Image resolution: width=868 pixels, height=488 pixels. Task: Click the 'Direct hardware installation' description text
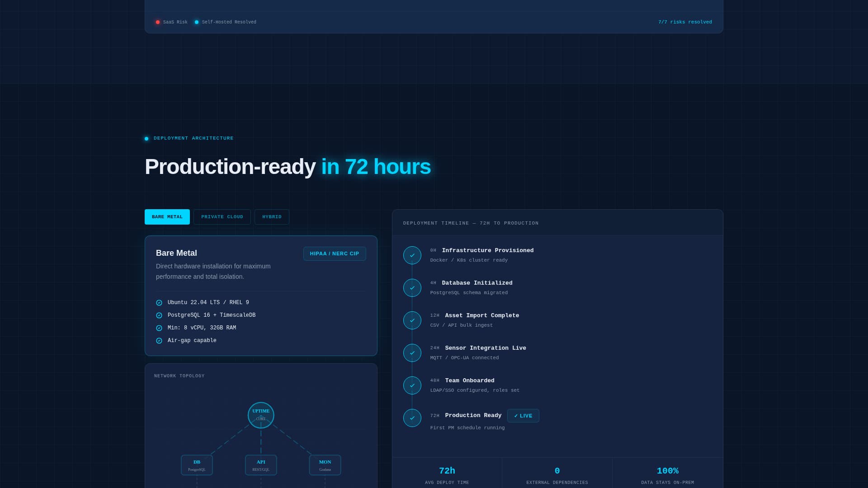(x=213, y=272)
